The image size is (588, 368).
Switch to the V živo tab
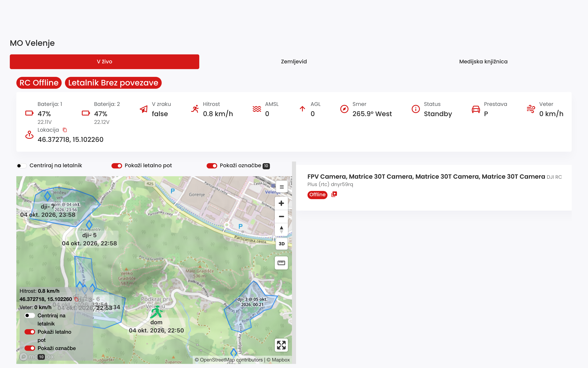click(105, 62)
